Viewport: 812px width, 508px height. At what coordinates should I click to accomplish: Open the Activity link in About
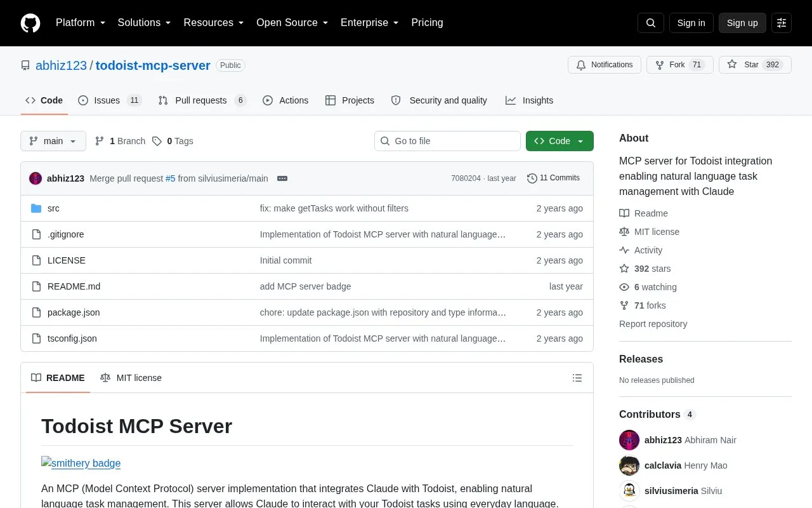coord(641,250)
